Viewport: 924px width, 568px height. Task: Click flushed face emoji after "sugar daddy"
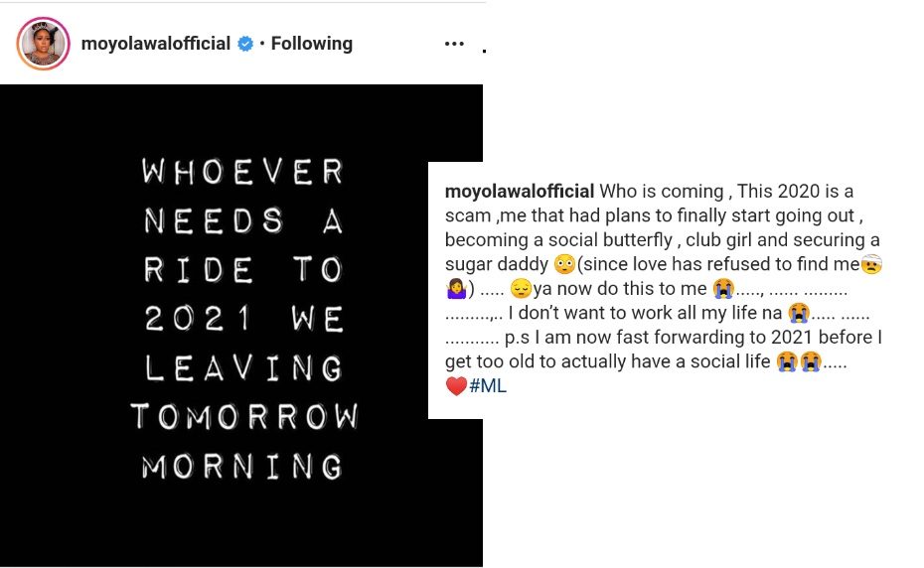pos(564,265)
